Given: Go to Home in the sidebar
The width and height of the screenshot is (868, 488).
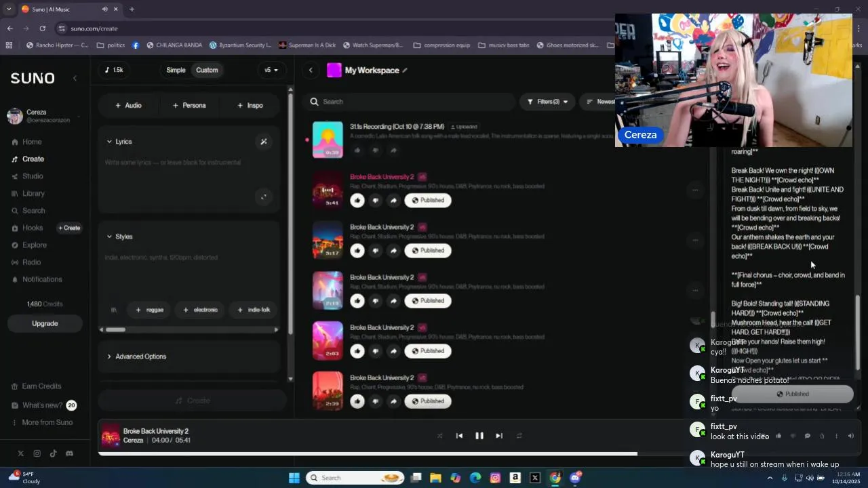Looking at the screenshot, I should click(26, 142).
